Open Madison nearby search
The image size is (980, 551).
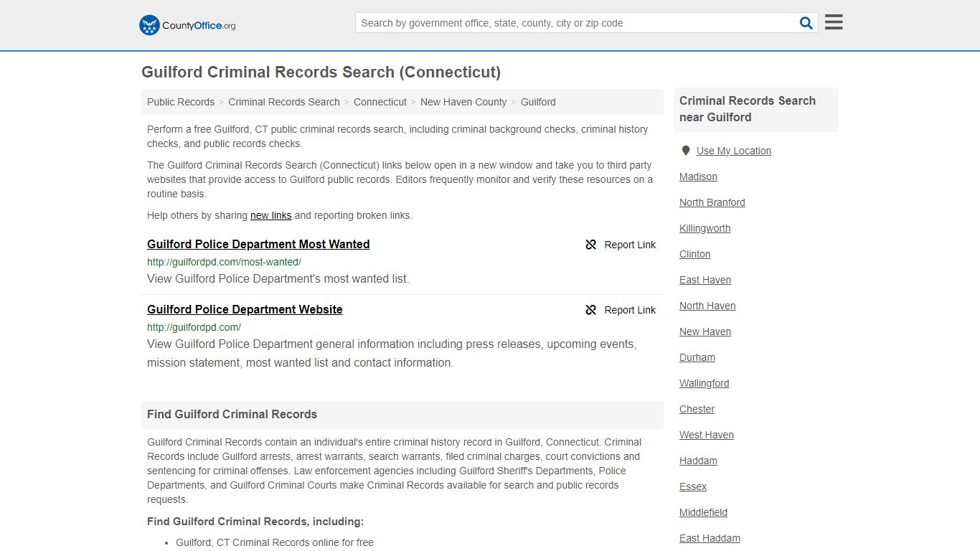pos(698,176)
